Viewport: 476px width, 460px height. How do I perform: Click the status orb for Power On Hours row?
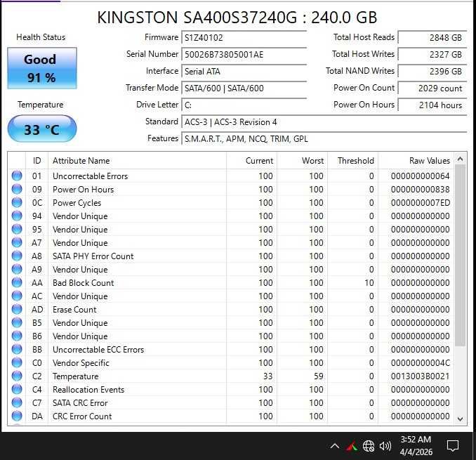tap(17, 189)
